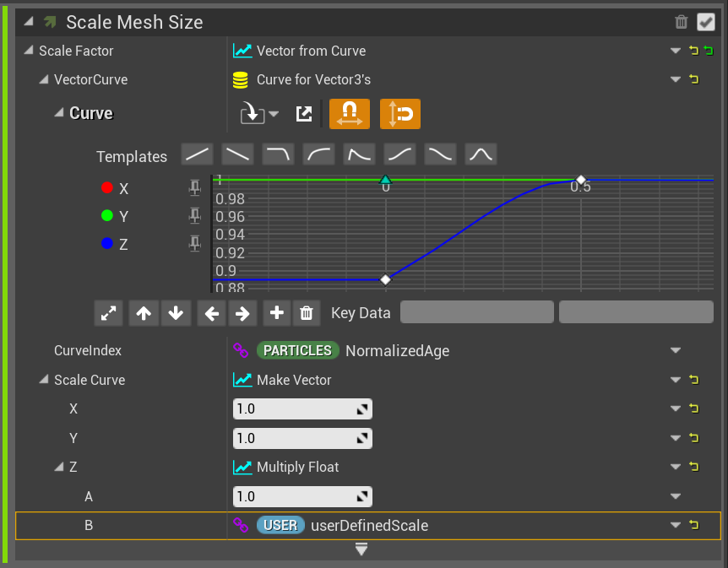Collapse the Scale Curve tree item

coord(44,380)
